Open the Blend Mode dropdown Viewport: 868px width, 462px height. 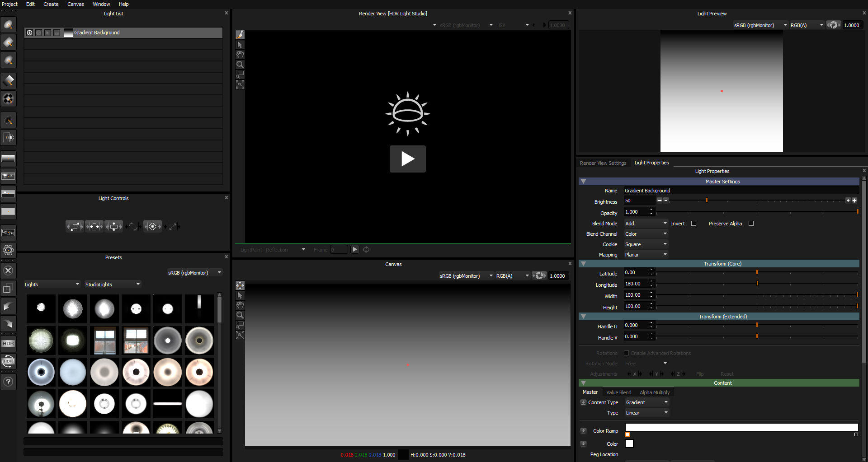tap(646, 224)
